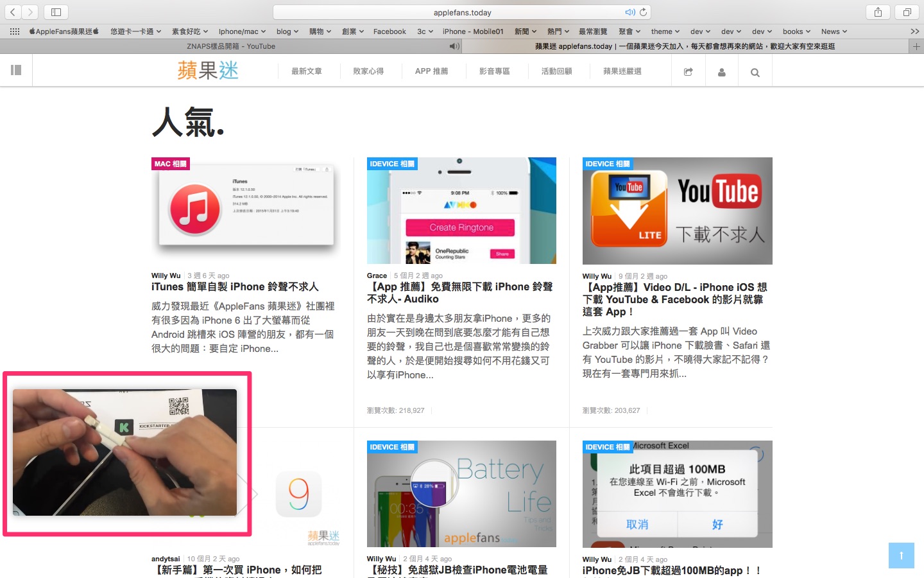The width and height of the screenshot is (924, 578).
Task: Click the MAC 相關 category tag
Action: [171, 164]
